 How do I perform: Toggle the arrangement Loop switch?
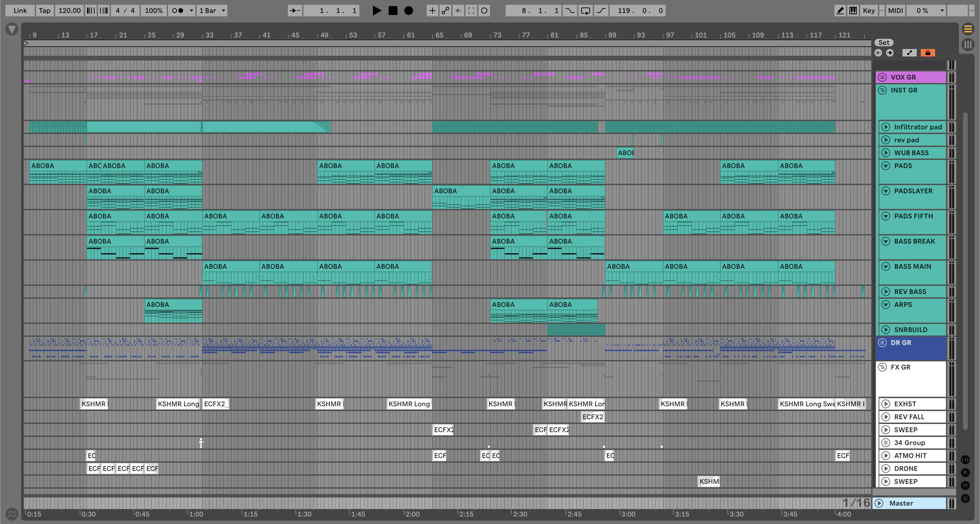[586, 11]
